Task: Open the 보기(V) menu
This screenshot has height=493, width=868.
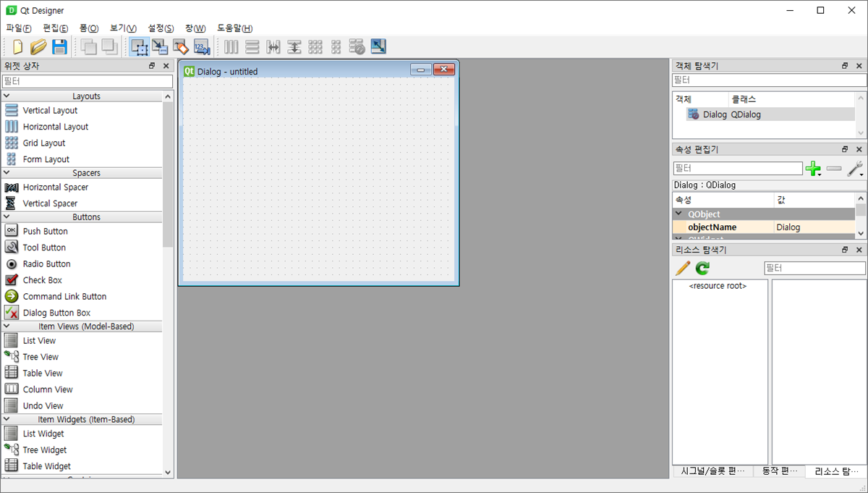Action: [x=124, y=28]
